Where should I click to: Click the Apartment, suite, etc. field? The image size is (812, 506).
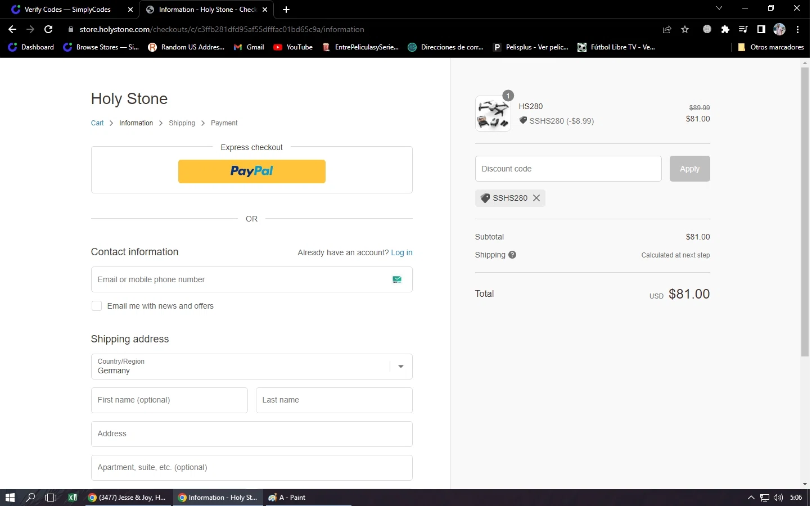tap(252, 468)
